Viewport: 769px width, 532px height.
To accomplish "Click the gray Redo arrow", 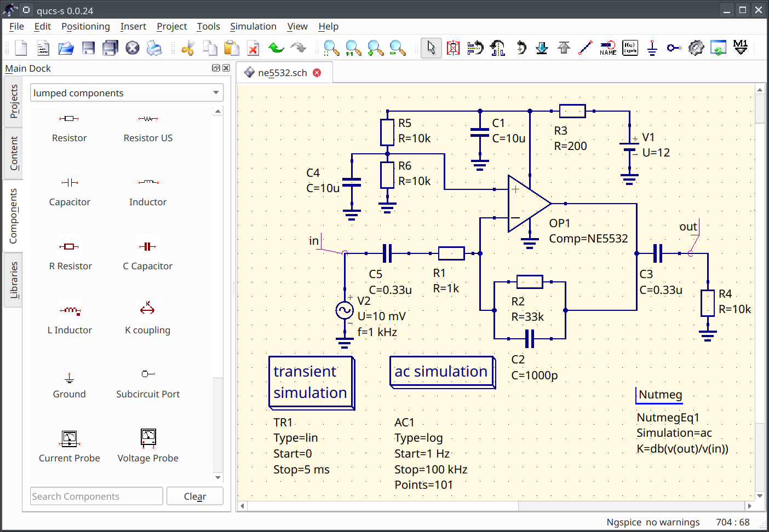I will [x=299, y=48].
